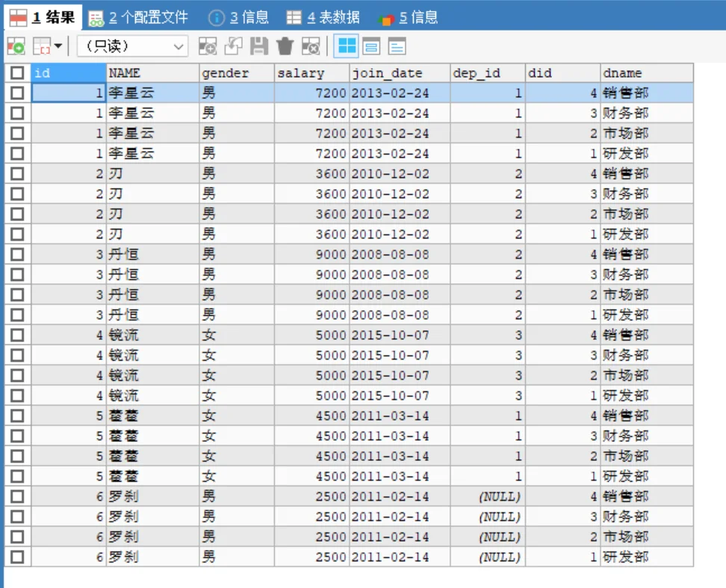Viewport: 726px width, 588px height.
Task: Switch to text view mode
Action: point(397,46)
